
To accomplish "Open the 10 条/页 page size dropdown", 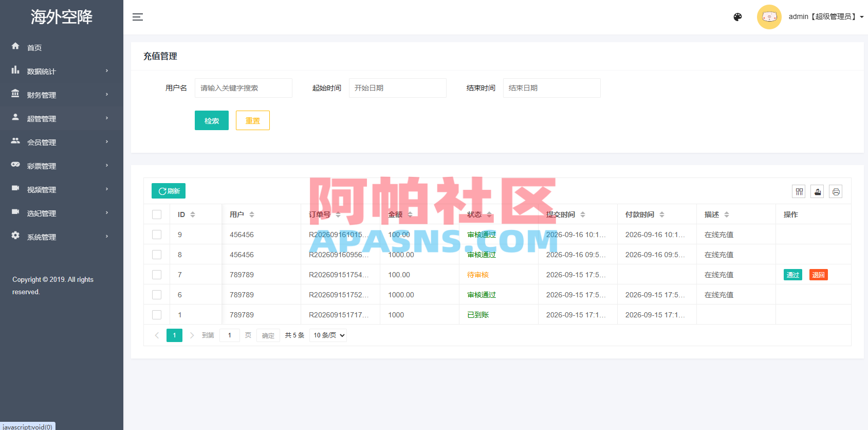I will click(x=328, y=335).
